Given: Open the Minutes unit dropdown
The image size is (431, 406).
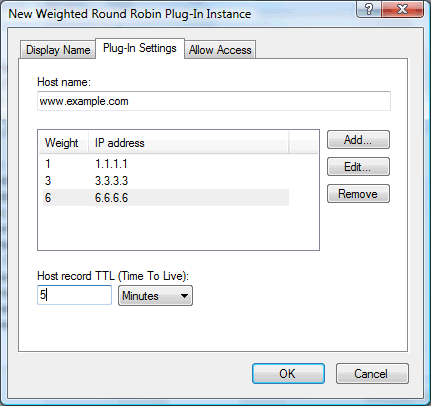Looking at the screenshot, I should click(x=155, y=296).
